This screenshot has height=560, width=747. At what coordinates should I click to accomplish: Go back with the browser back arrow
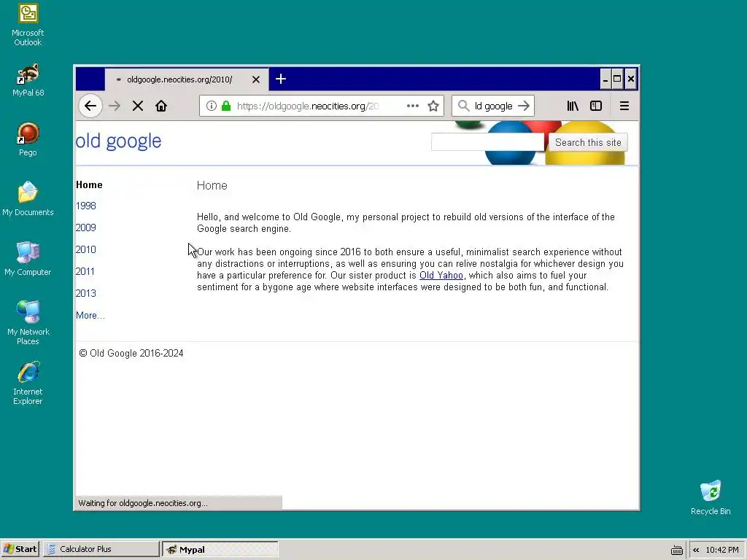90,106
